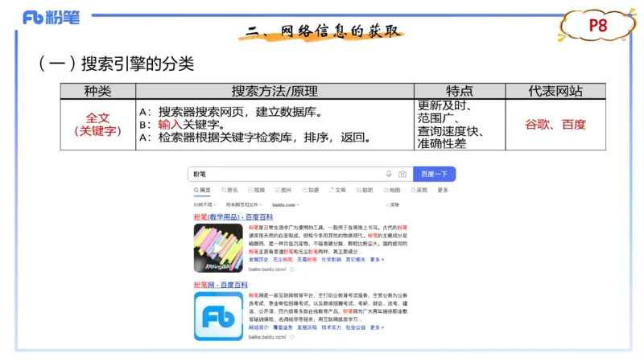Screen dimensions: 644x362
Task: Click the 特点 table header cell
Action: coord(460,91)
